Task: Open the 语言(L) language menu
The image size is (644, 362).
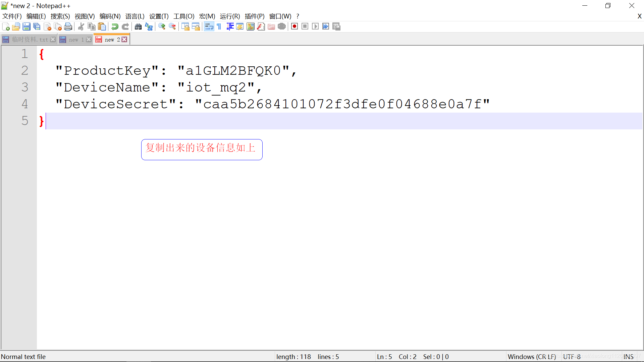Action: pos(135,16)
